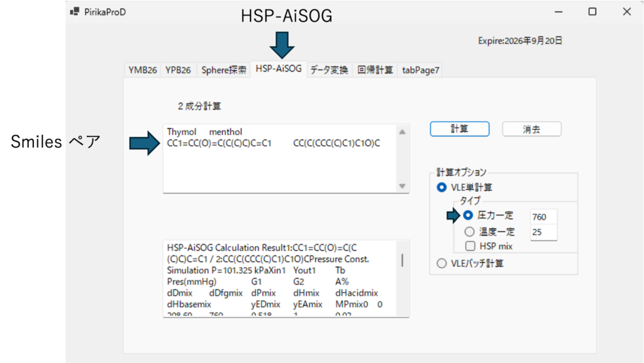Click the PirikaProD app icon in title bar
This screenshot has height=363, width=644.
click(75, 11)
